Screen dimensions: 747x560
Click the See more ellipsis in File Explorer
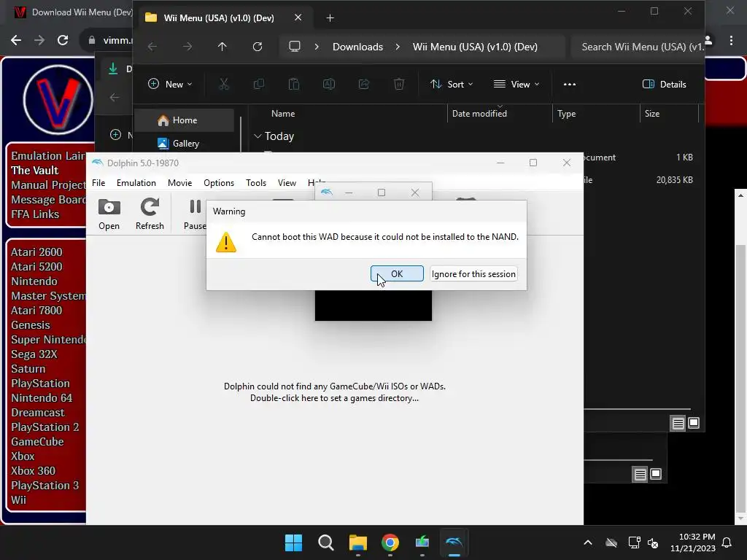(x=569, y=85)
